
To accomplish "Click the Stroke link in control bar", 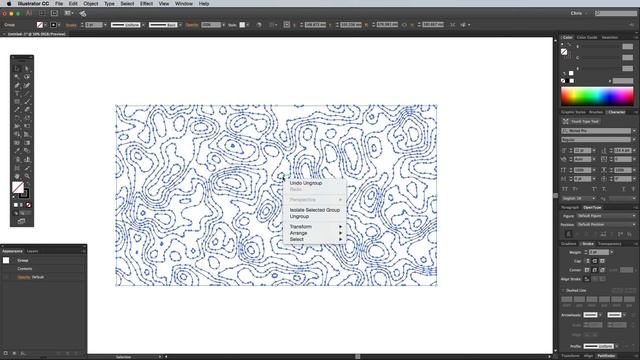I will point(71,25).
